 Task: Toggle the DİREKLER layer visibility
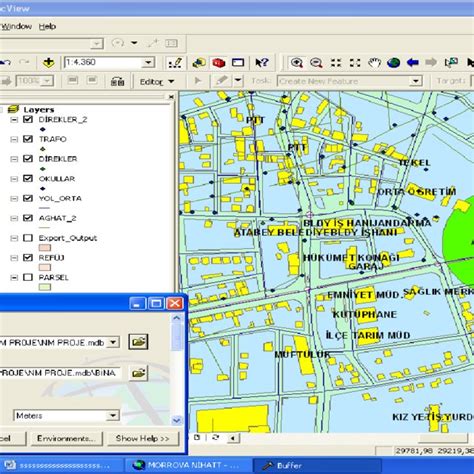pyautogui.click(x=28, y=159)
